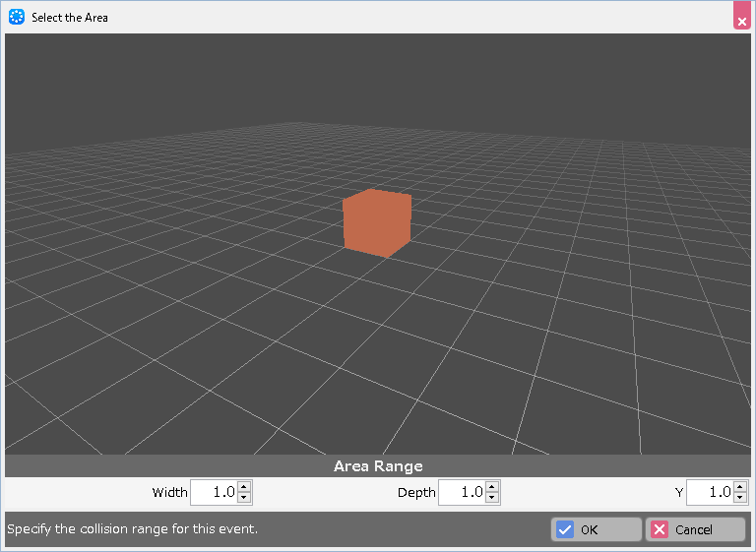
Task: Confirm the area with the OK button
Action: pos(596,529)
